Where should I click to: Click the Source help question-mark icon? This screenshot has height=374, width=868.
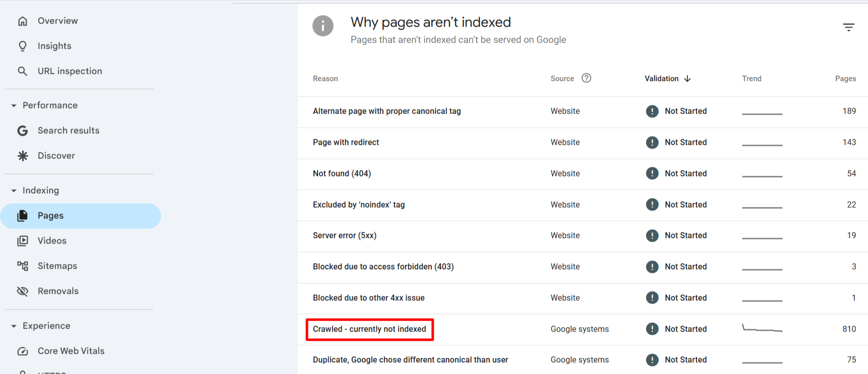click(x=586, y=78)
